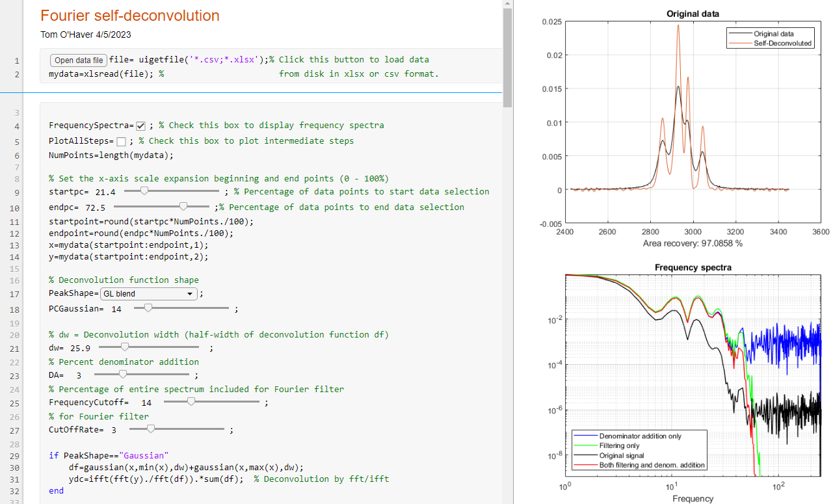The image size is (833, 504).
Task: Click the startpc slider handle
Action: [x=144, y=191]
